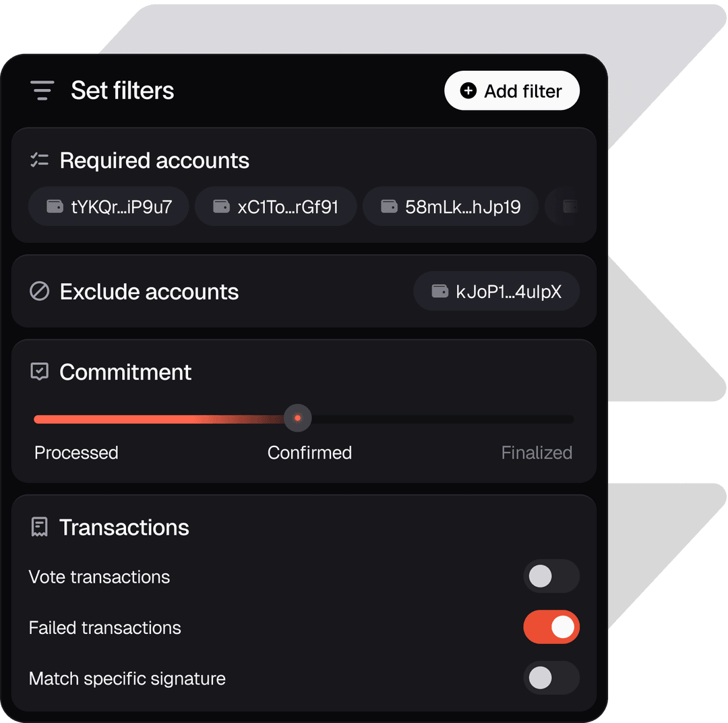Set commitment to Finalized label
This screenshot has width=728, height=723.
point(537,453)
